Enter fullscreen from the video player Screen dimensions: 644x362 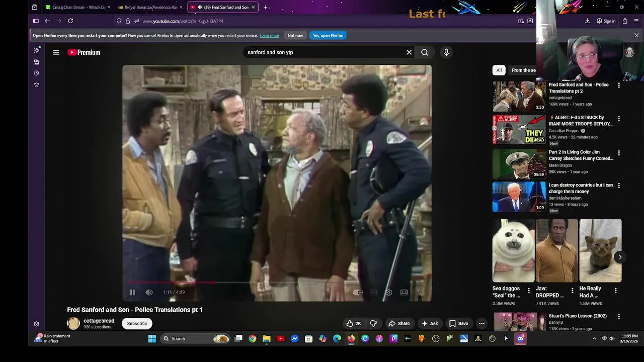[x=419, y=292]
